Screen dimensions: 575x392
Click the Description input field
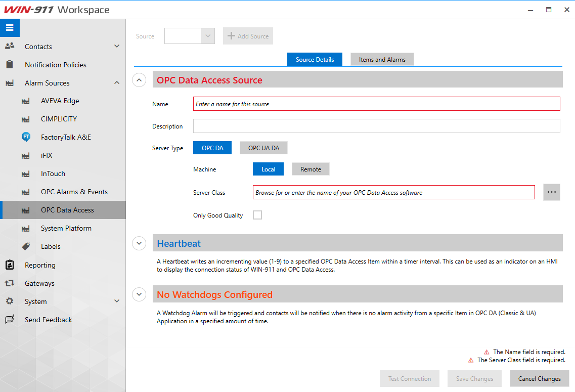click(377, 126)
